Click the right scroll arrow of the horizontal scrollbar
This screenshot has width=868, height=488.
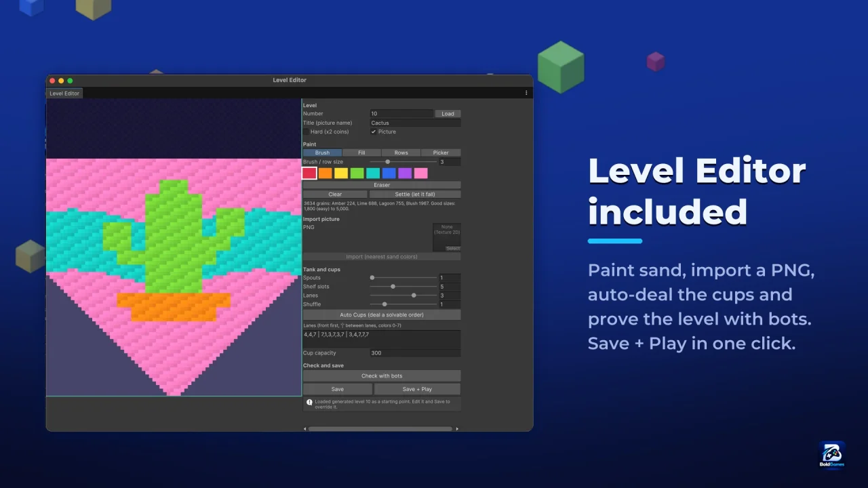(457, 429)
